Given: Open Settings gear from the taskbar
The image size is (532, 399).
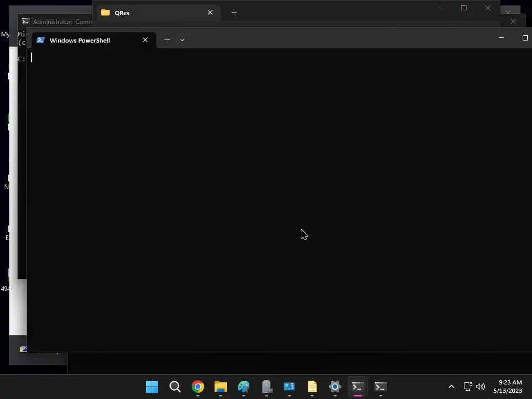Looking at the screenshot, I should click(335, 387).
